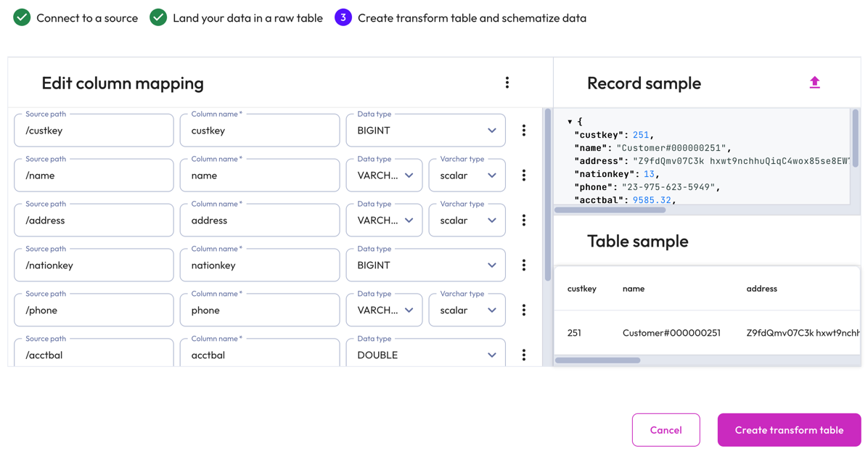Edit the acctbal column name field
This screenshot has width=868, height=454.
pyautogui.click(x=260, y=354)
